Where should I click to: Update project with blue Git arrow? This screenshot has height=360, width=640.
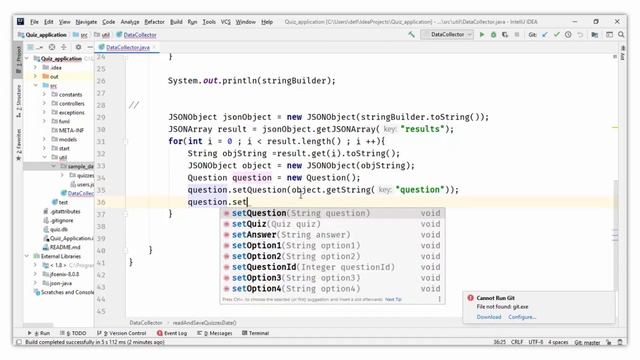[x=545, y=35]
